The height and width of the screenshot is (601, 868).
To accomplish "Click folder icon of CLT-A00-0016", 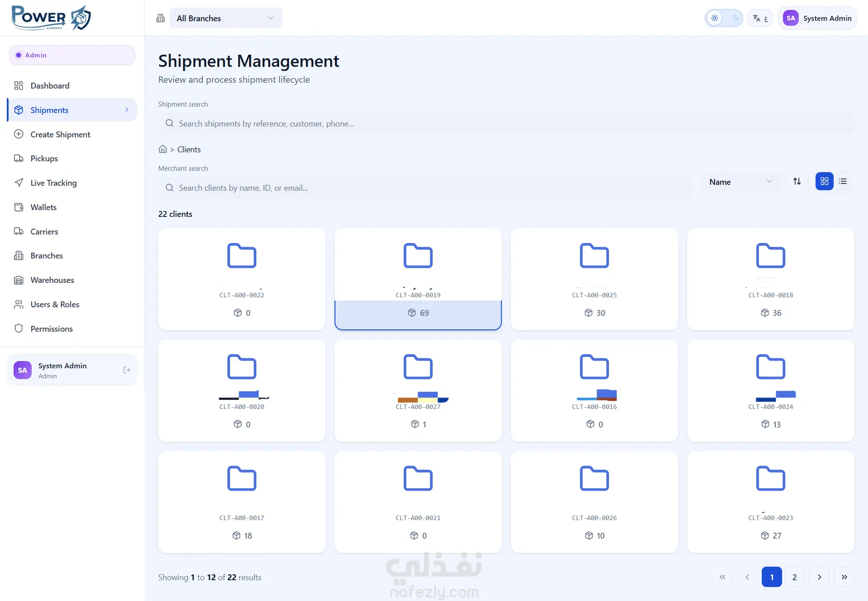I will pyautogui.click(x=594, y=367).
